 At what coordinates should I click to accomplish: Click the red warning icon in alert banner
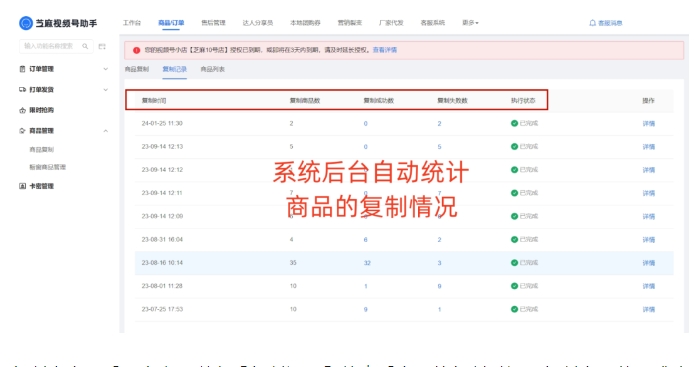pos(137,50)
